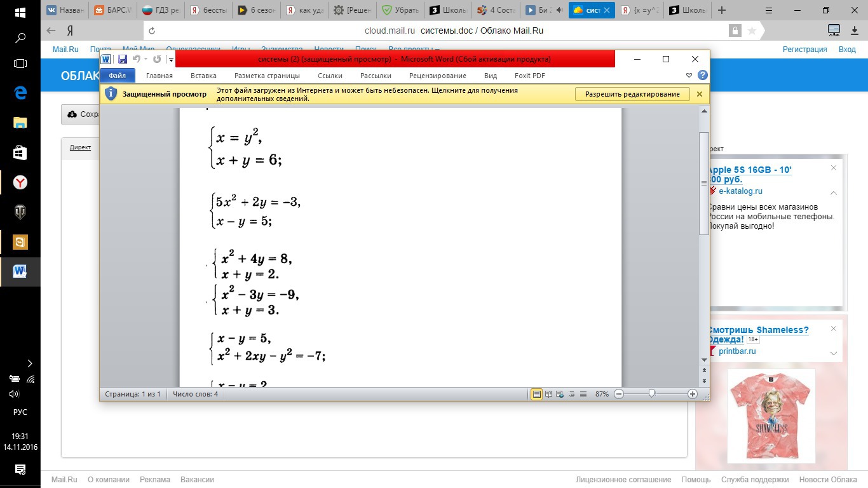Click the Разрешить редактирование button
868x488 pixels.
(x=632, y=94)
